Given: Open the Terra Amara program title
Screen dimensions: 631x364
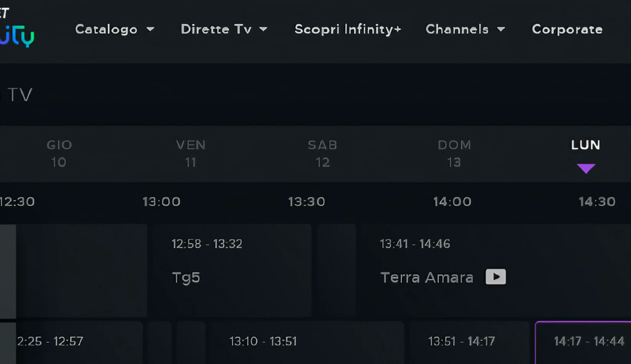Looking at the screenshot, I should (x=427, y=277).
